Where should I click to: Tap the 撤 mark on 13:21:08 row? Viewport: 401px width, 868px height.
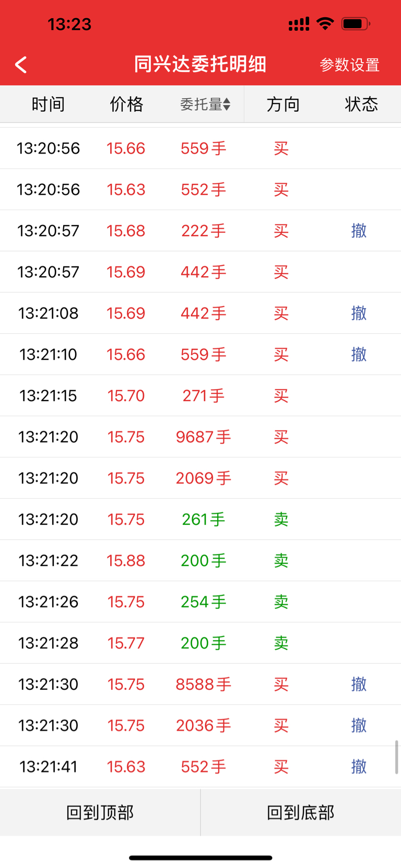click(359, 313)
